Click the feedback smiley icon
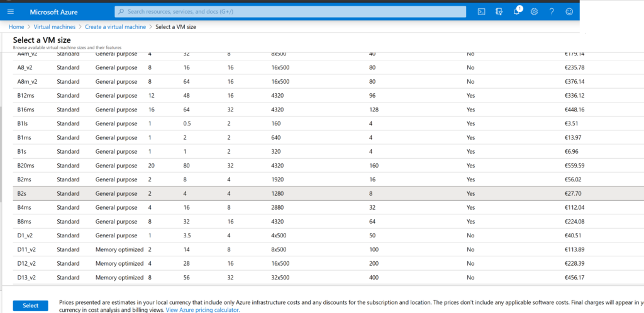Viewport: 644px width, 313px height. (x=569, y=11)
